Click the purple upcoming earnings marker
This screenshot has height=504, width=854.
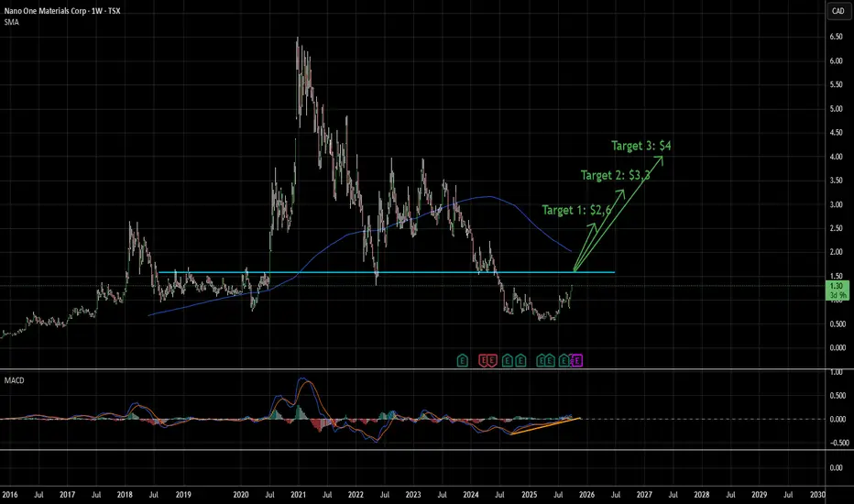[576, 360]
